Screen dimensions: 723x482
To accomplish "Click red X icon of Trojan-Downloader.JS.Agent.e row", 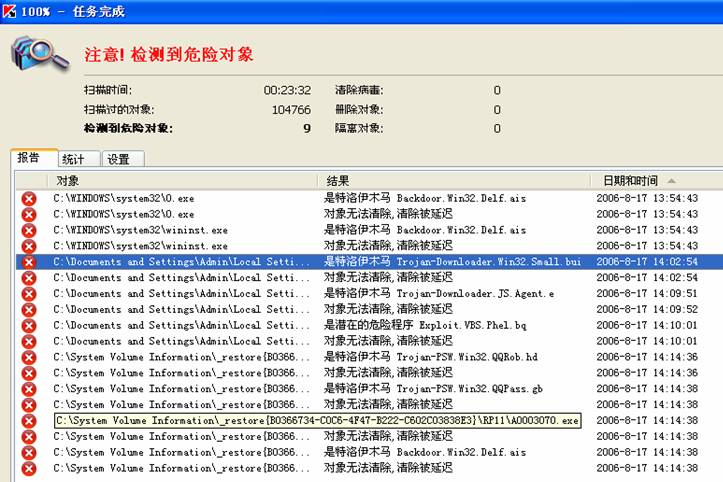I will (x=29, y=294).
